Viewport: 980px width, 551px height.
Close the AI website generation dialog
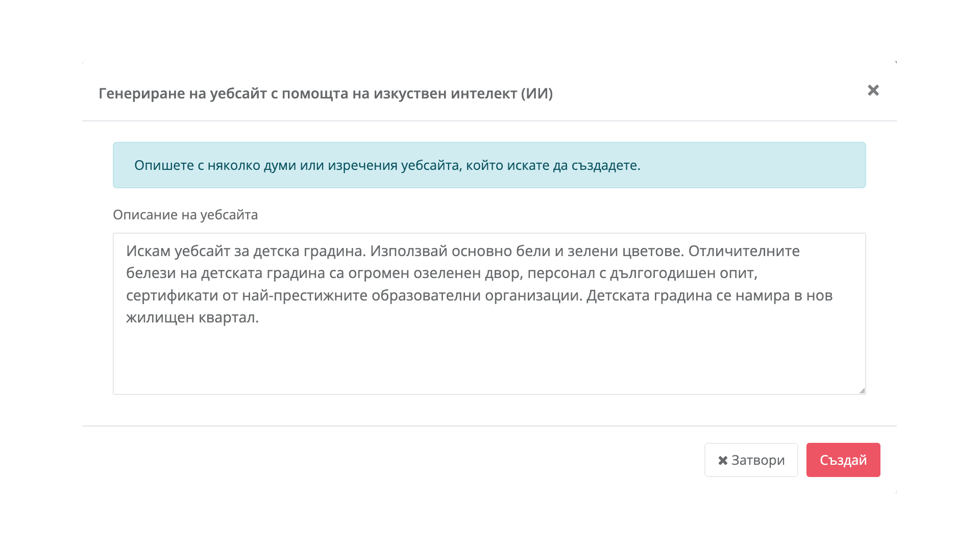[x=873, y=90]
